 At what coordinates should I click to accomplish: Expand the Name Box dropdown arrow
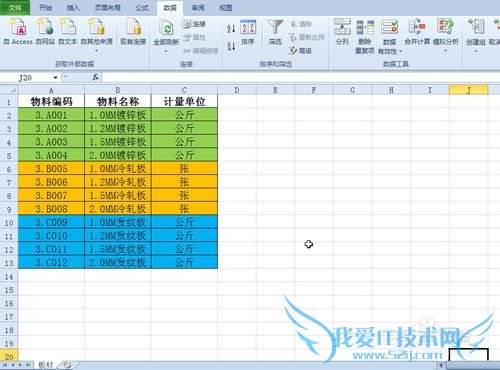(x=55, y=78)
